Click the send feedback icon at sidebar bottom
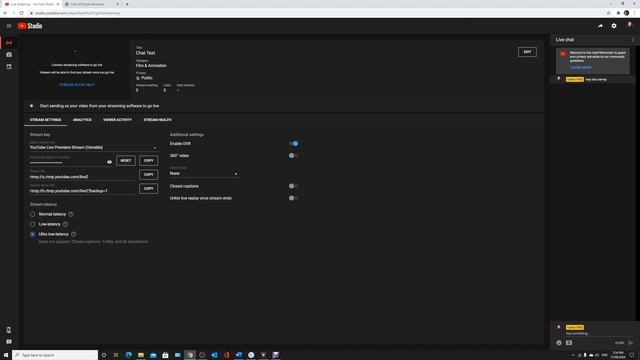 click(x=9, y=342)
